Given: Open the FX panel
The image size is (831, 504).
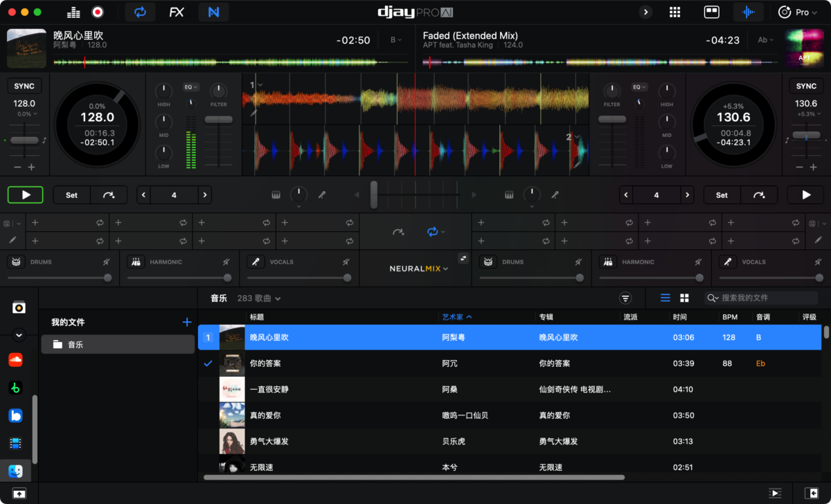Looking at the screenshot, I should 177,12.
